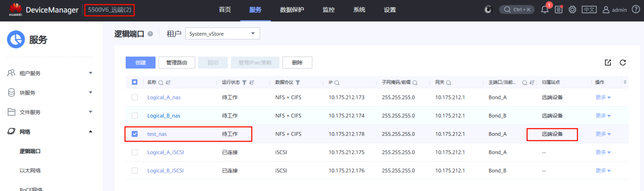Click the help question mark icon in header
The height and width of the screenshot is (191, 644).
636,10
